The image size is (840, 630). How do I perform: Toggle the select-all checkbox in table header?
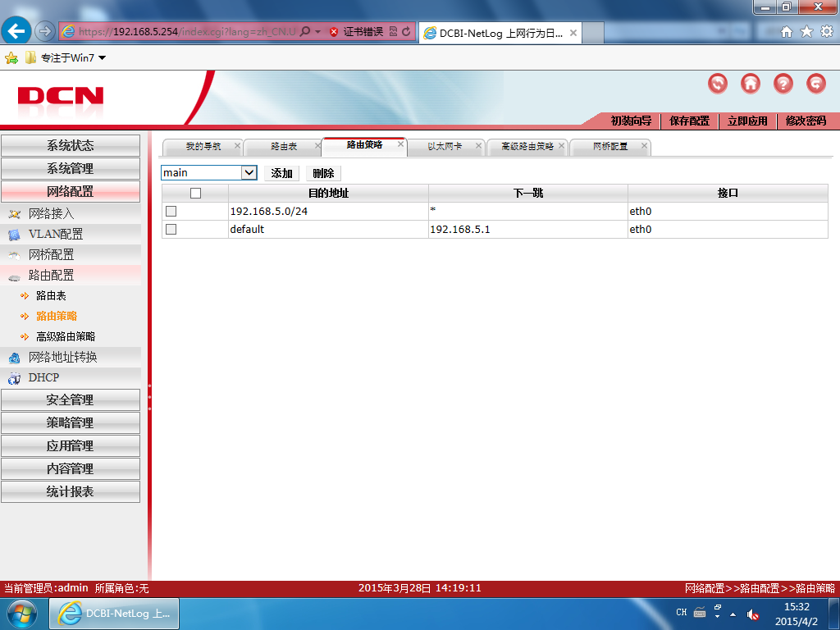click(195, 193)
